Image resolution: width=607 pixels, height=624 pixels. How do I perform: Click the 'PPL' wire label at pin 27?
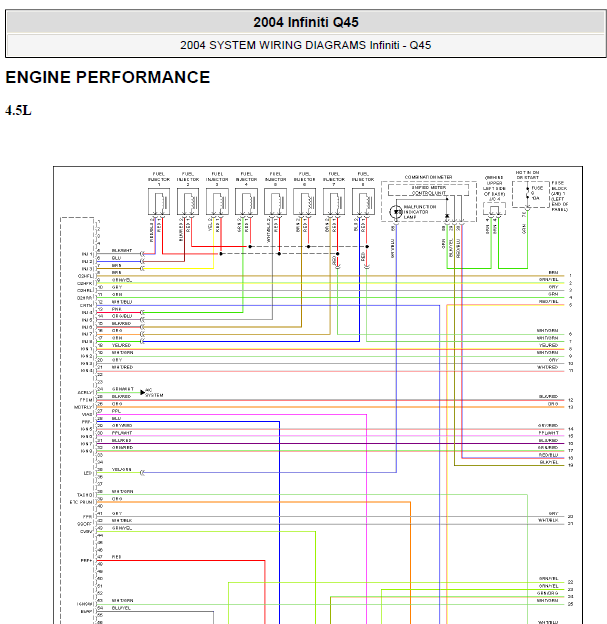(116, 411)
